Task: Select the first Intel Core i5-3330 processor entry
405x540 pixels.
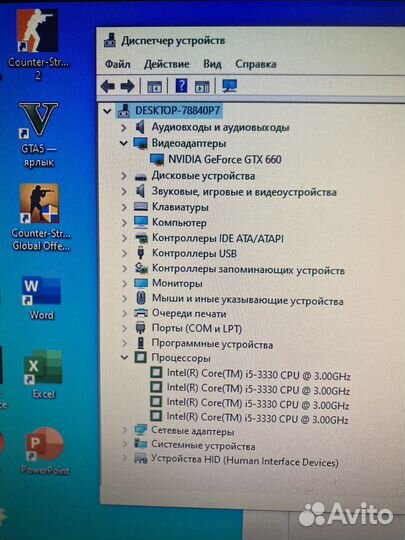Action: pos(259,375)
